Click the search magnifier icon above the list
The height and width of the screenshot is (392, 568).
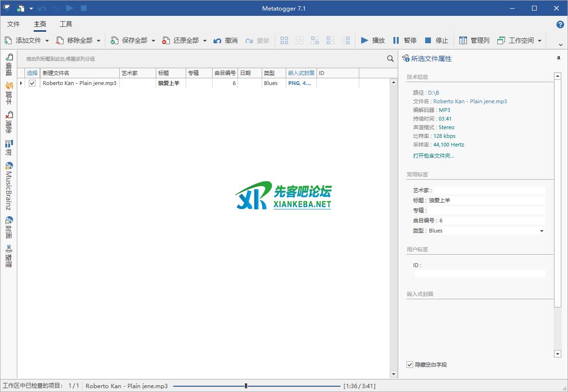391,59
